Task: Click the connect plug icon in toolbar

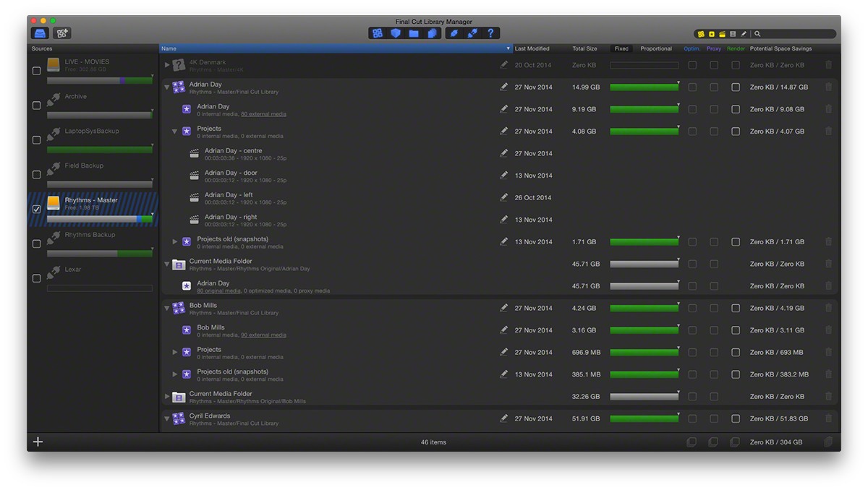Action: point(454,33)
